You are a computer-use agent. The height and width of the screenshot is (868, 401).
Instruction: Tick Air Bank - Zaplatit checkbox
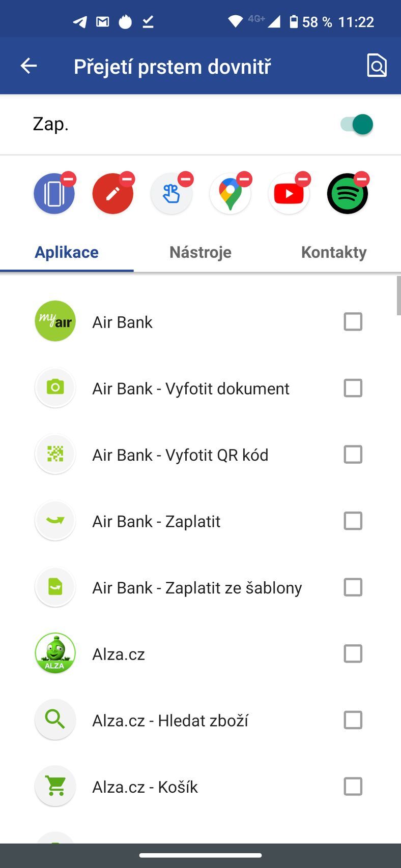(353, 521)
